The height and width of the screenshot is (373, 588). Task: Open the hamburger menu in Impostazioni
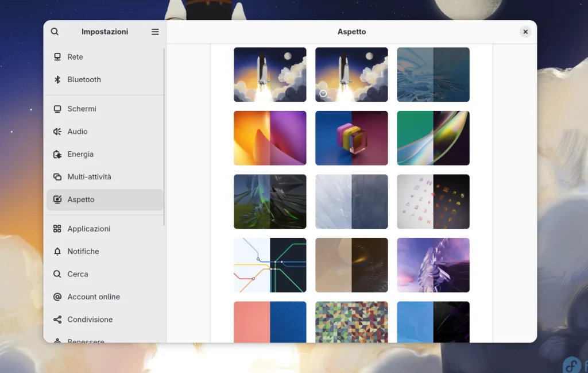click(x=155, y=32)
